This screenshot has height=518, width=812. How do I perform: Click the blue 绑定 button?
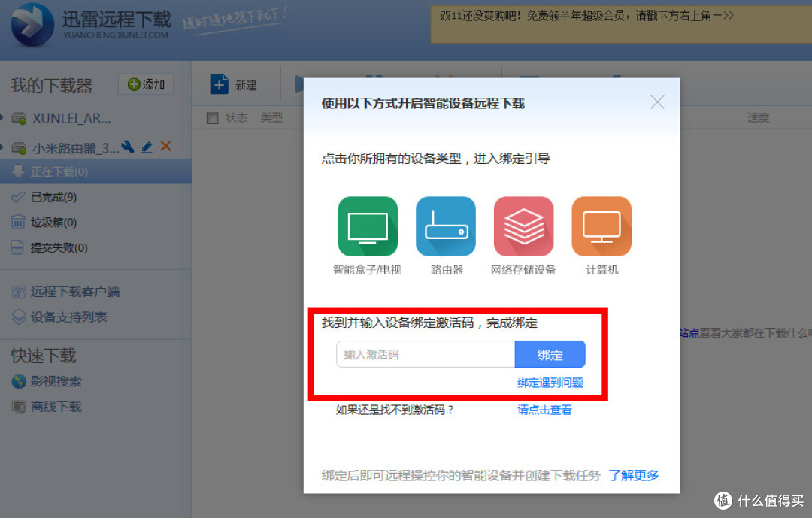(550, 354)
